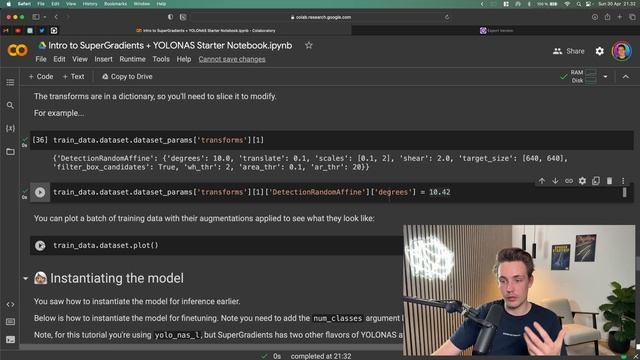Open the Wi-Fi status menu
The width and height of the screenshot is (640, 360).
pos(567,4)
